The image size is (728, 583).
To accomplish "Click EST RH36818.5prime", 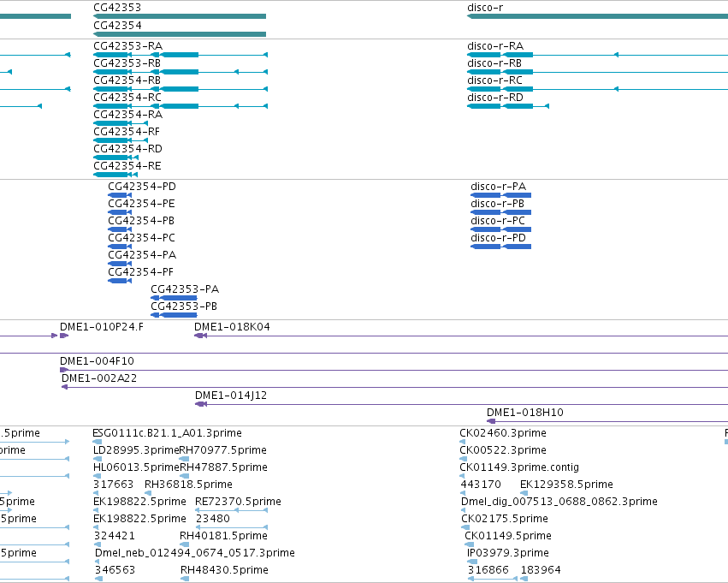I will [148, 493].
